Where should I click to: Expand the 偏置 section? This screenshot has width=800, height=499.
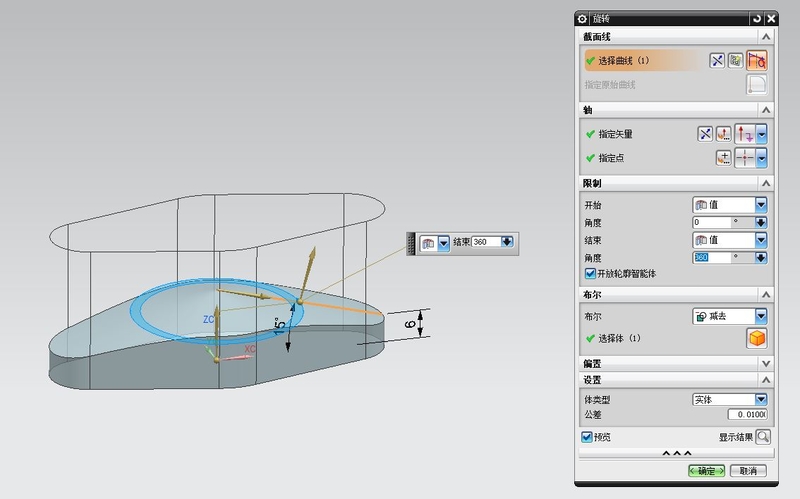765,363
